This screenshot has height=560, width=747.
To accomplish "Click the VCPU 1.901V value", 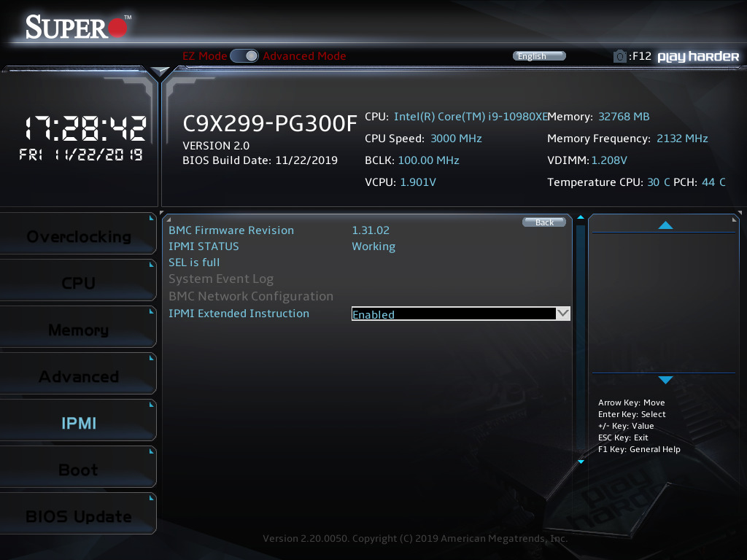I will 418,182.
